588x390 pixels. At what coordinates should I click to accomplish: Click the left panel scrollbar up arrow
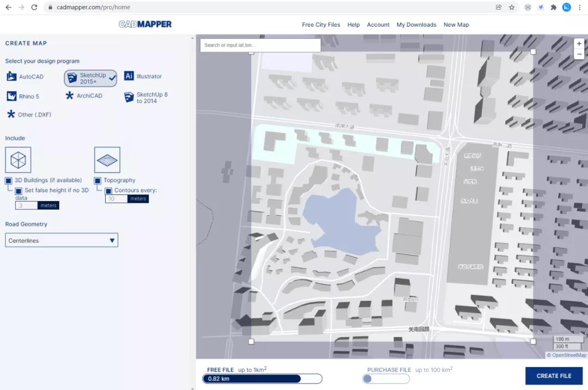point(193,38)
